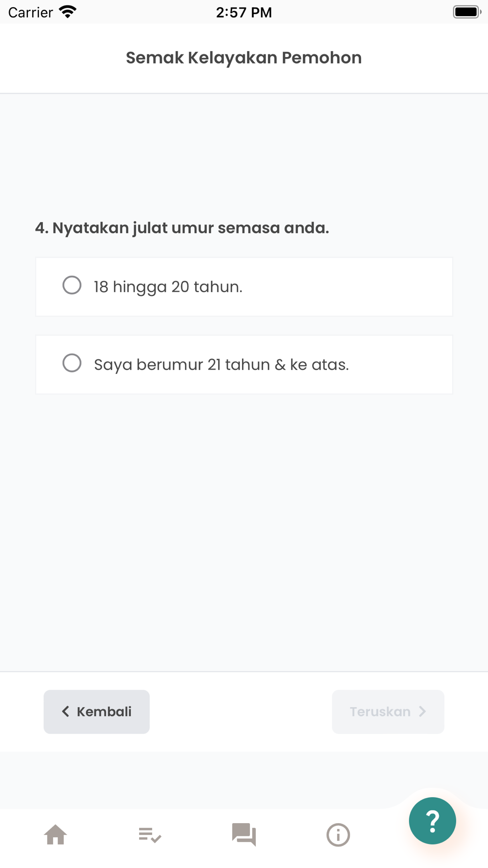Click the left chevron on Kembali
The width and height of the screenshot is (488, 868).
[65, 712]
